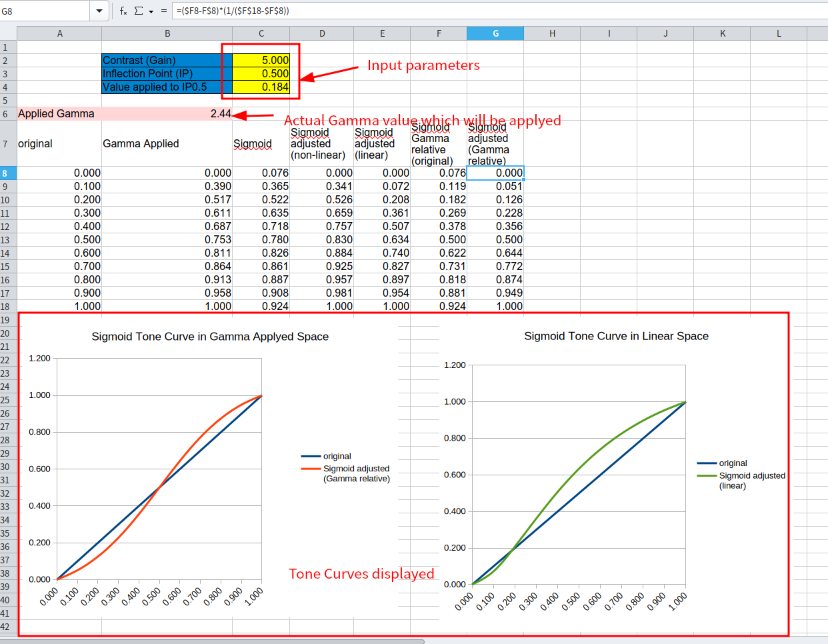Open the Function Wizard (fx) icon

pyautogui.click(x=123, y=11)
